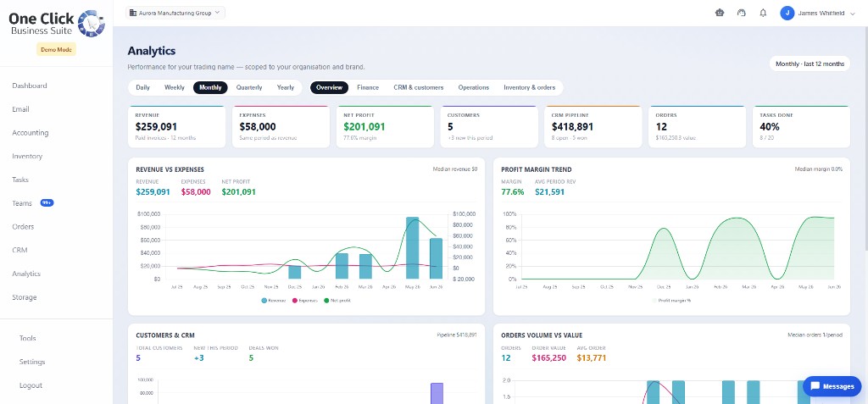Viewport: 868px width, 404px height.
Task: Click the Tasks Done 40% card
Action: [801, 127]
